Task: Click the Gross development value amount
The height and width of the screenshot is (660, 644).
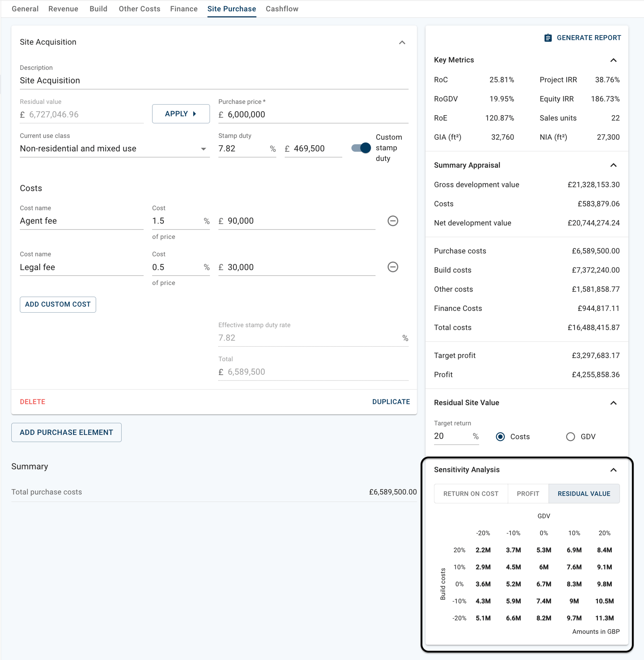Action: [x=593, y=185]
